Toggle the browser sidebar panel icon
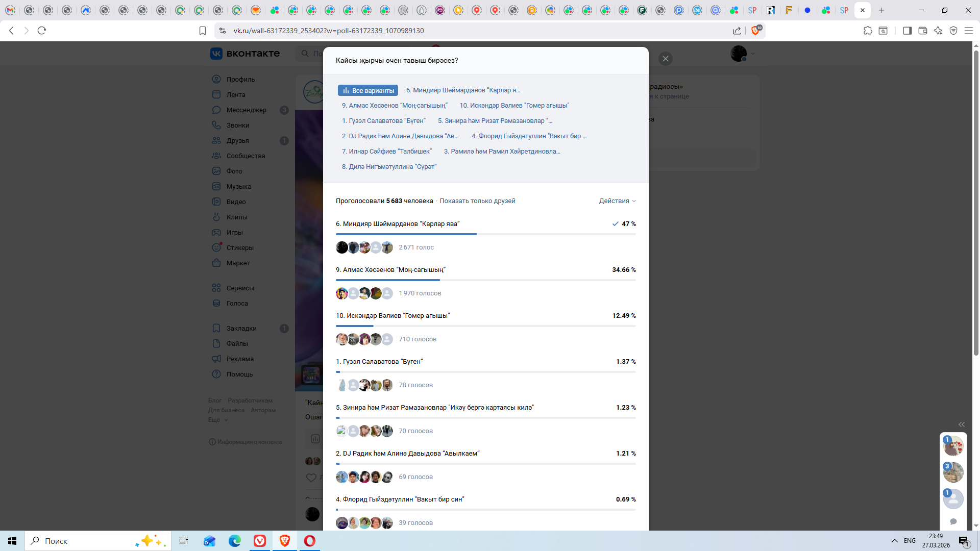Viewport: 980px width, 551px height. coord(907,31)
